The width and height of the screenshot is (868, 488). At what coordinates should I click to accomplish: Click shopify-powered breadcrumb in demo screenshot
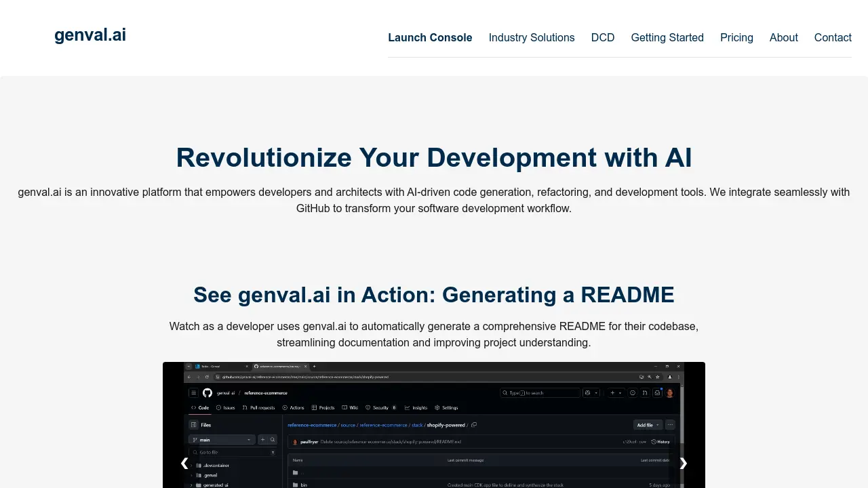446,425
